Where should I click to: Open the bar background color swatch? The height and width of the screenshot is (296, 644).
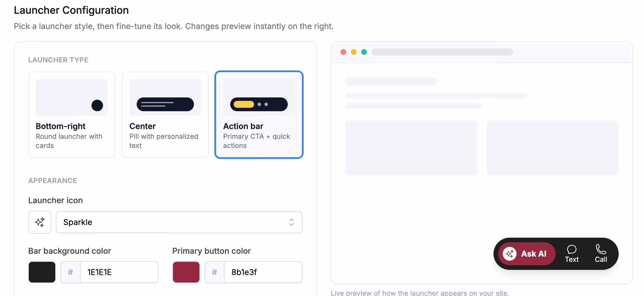coord(42,272)
